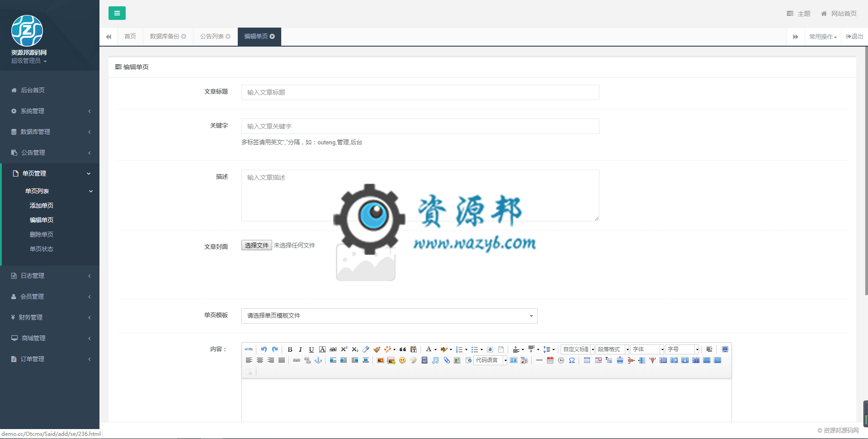868x439 pixels.
Task: Switch to the 数据库备份 tab
Action: pyautogui.click(x=165, y=36)
